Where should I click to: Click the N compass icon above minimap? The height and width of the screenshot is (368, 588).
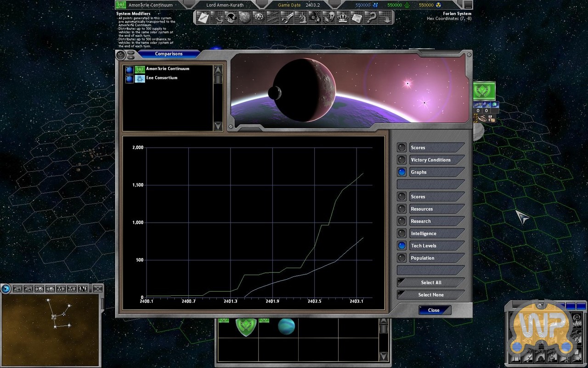(x=83, y=289)
